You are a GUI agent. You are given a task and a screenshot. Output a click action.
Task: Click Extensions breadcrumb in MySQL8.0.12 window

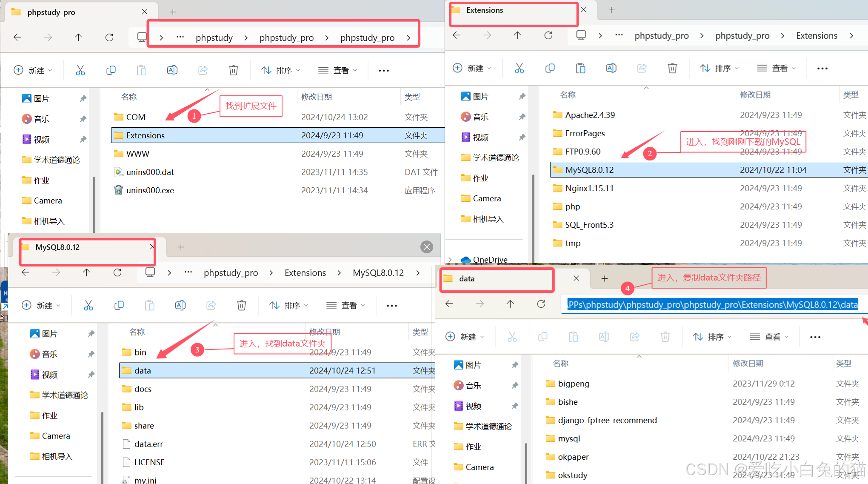305,272
